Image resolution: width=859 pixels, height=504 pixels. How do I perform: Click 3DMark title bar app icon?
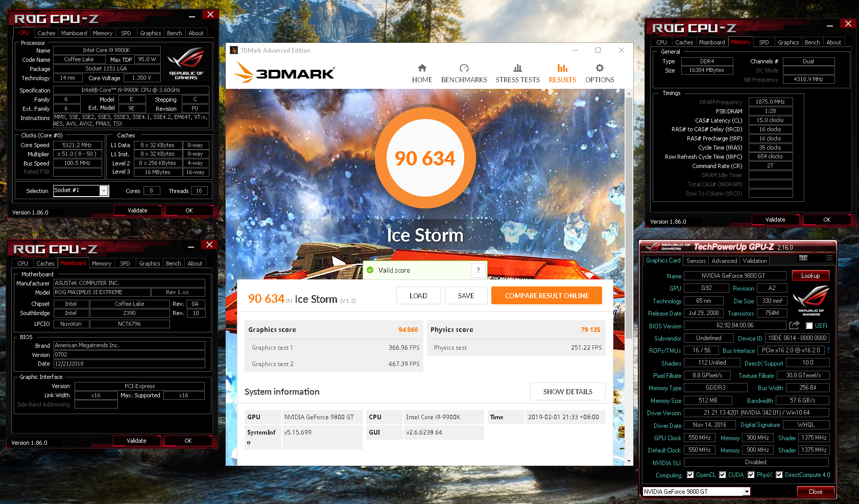click(234, 50)
